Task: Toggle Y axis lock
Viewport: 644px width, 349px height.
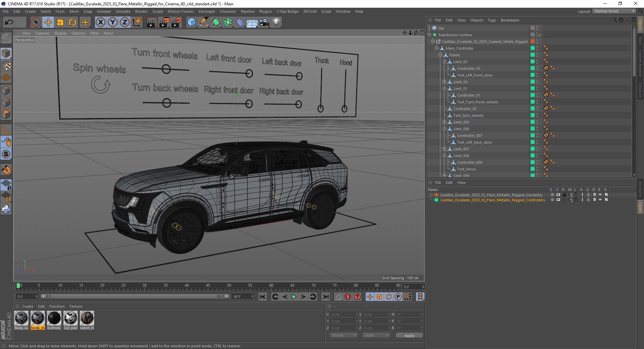Action: [113, 22]
